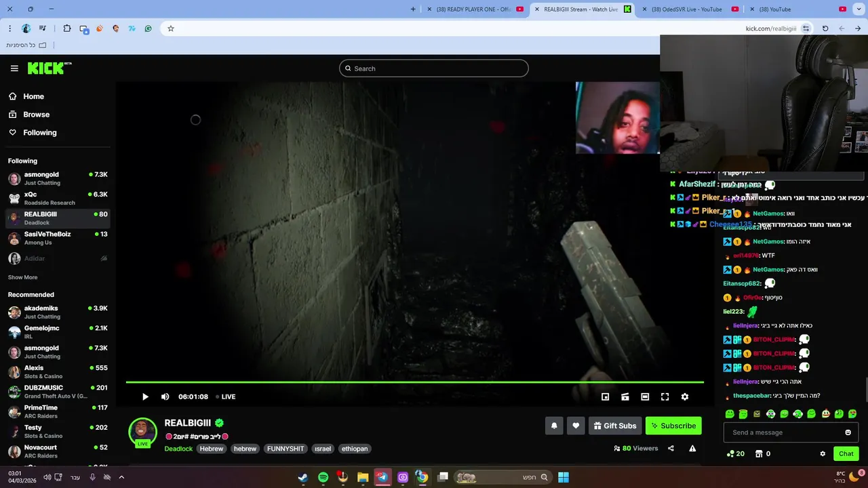The height and width of the screenshot is (488, 868).
Task: Toggle theater mode in player
Action: click(x=645, y=396)
